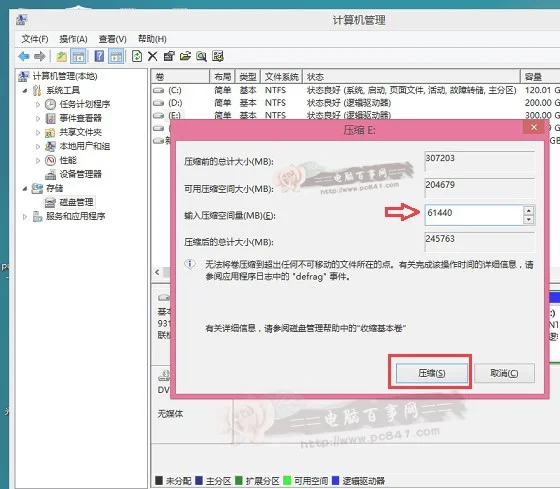Click the Forward arrow toolbar icon
Image resolution: width=560 pixels, height=489 pixels.
pos(40,56)
